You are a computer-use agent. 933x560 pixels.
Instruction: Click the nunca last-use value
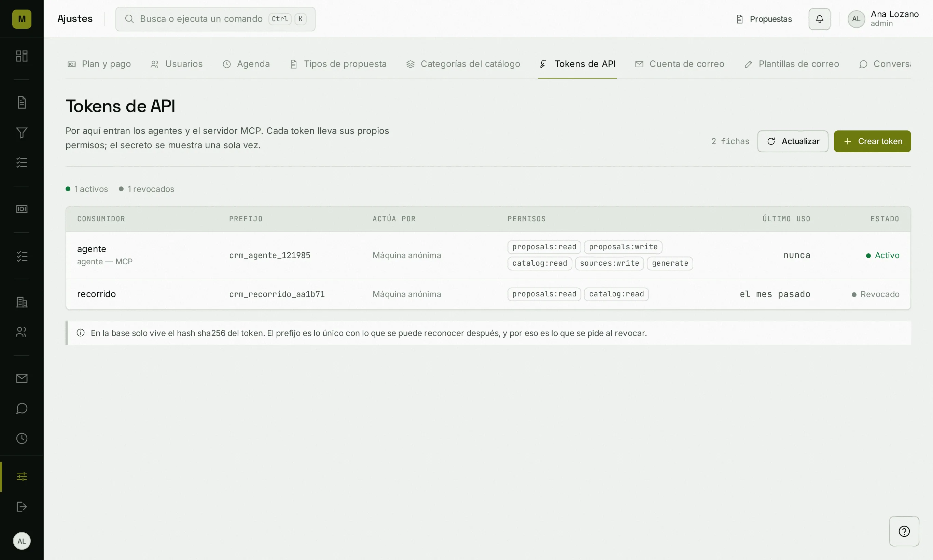tap(796, 255)
